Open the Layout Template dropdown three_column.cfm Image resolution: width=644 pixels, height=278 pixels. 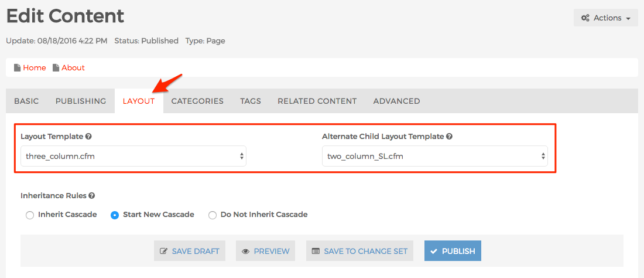[x=133, y=156]
